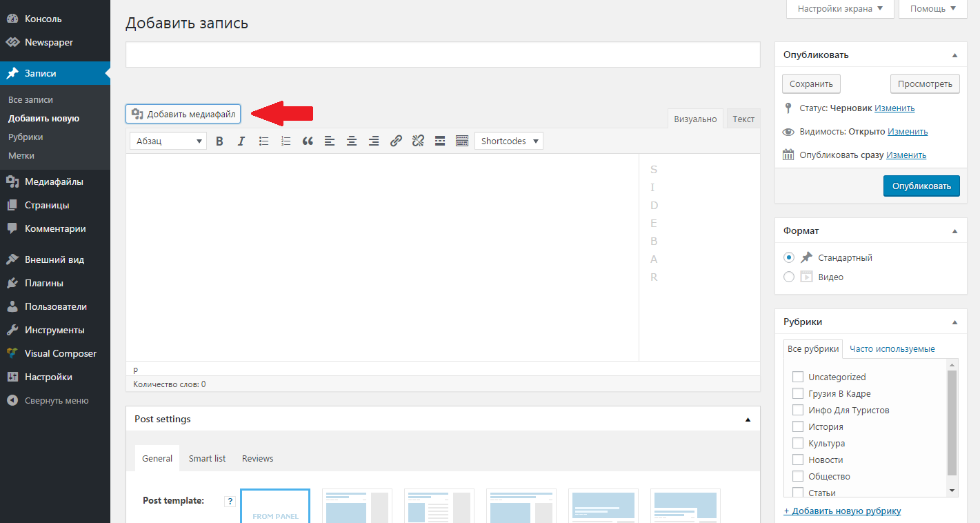This screenshot has width=980, height=523.
Task: Align text to the left
Action: coord(330,141)
